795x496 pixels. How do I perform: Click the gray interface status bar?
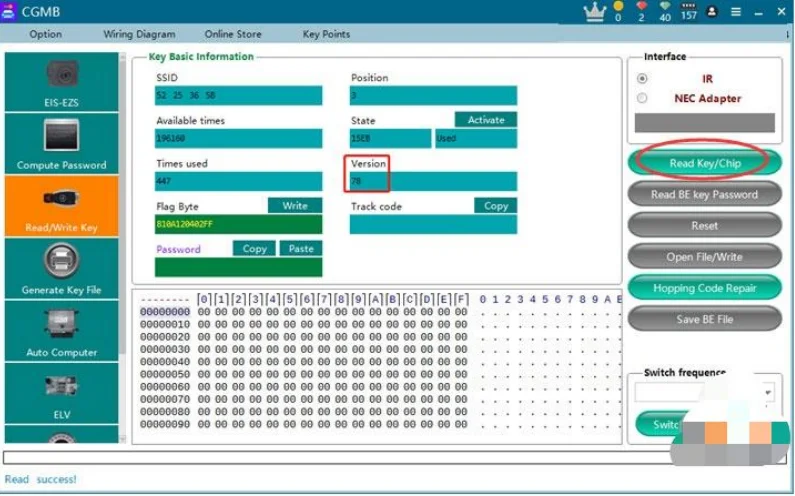(x=704, y=123)
